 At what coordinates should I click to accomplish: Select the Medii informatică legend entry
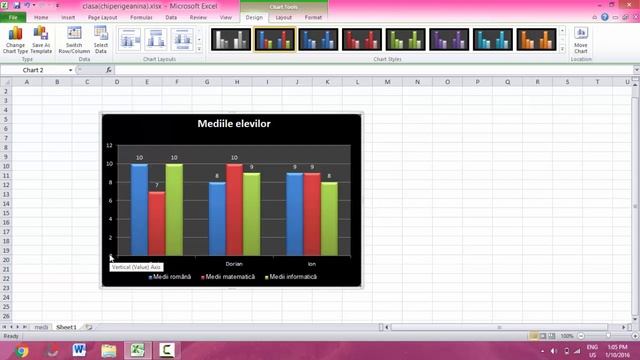click(291, 277)
